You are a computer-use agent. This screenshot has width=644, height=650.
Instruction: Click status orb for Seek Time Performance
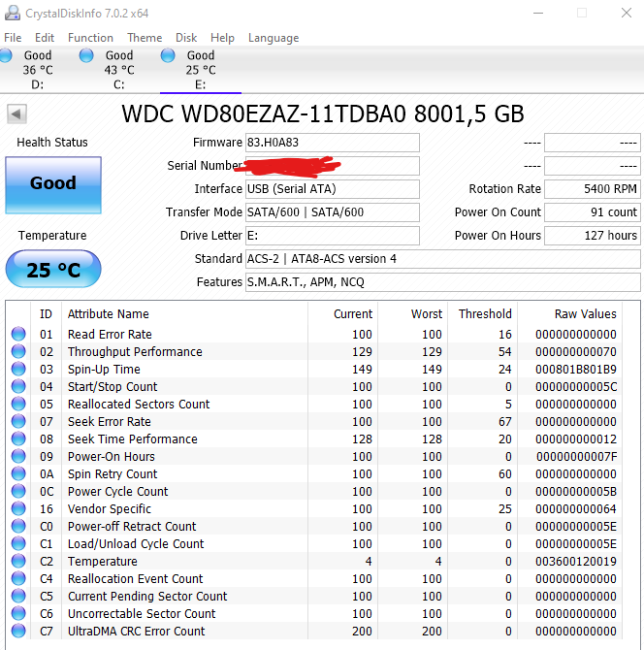pyautogui.click(x=18, y=439)
